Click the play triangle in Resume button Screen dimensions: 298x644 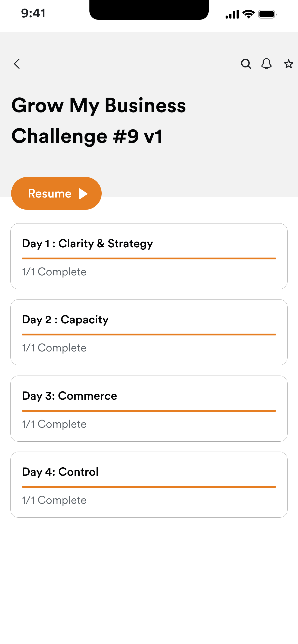[x=83, y=194]
